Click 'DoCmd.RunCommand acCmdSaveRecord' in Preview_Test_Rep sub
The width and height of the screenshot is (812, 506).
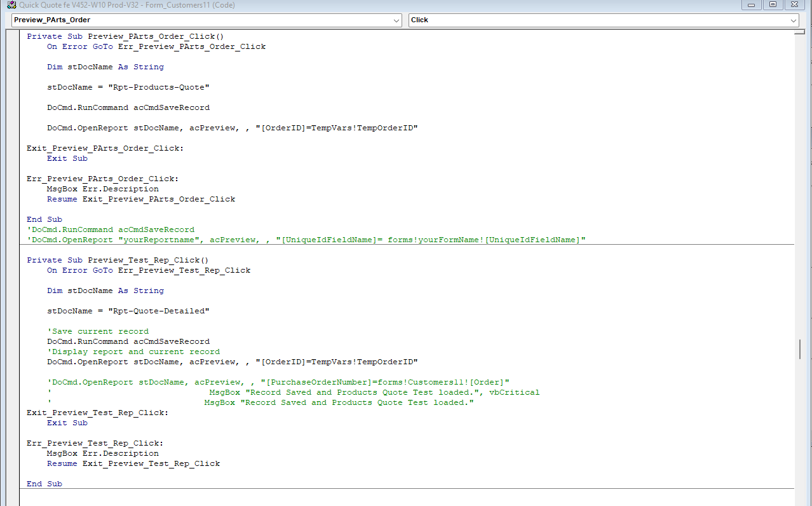(x=128, y=341)
